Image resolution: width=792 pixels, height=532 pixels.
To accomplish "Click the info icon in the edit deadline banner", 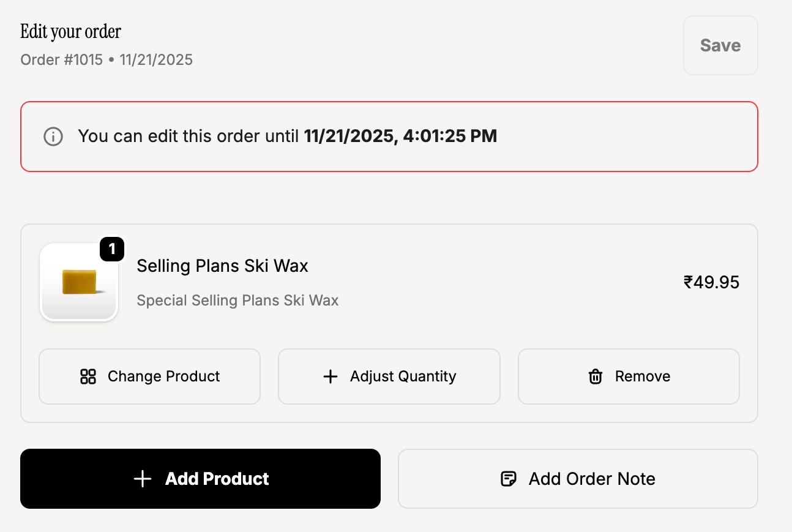I will pos(53,137).
